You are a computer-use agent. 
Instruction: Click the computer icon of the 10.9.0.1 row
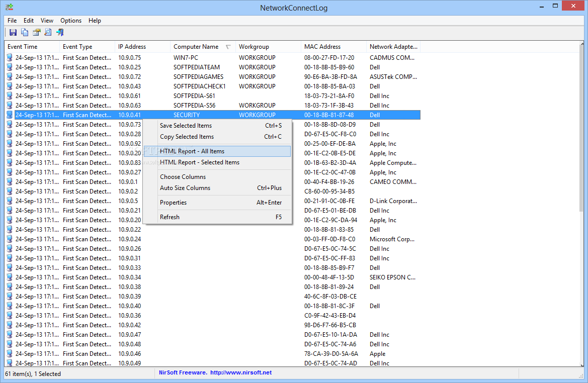coord(10,182)
